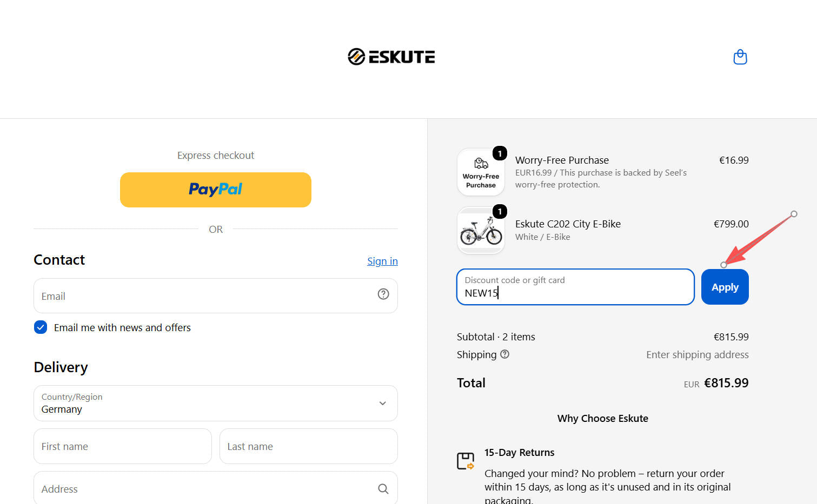Screen dimensions: 817x504
Task: Click the Eskute logo
Action: tap(391, 57)
